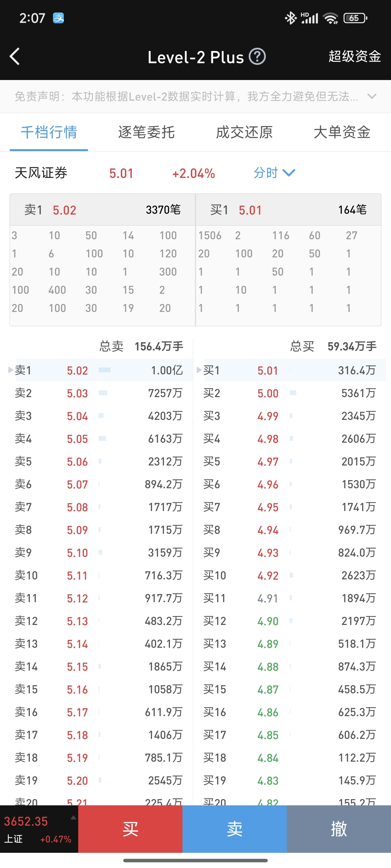The height and width of the screenshot is (868, 391).
Task: Expand the 免责声明 disclaimer chevron
Action: point(372,96)
